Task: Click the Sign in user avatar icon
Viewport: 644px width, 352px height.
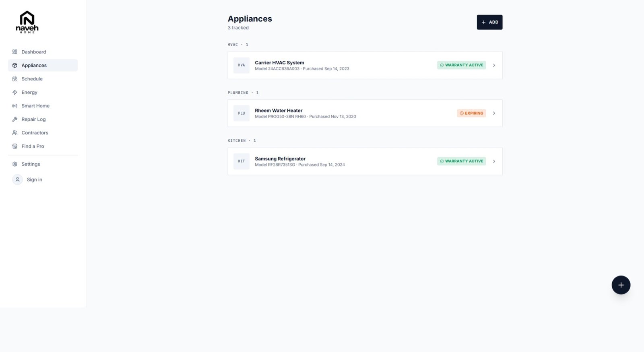Action: coord(17,180)
